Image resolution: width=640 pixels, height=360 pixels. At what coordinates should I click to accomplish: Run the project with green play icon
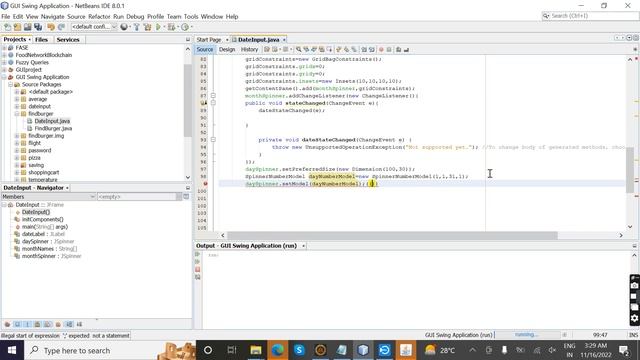point(158,27)
